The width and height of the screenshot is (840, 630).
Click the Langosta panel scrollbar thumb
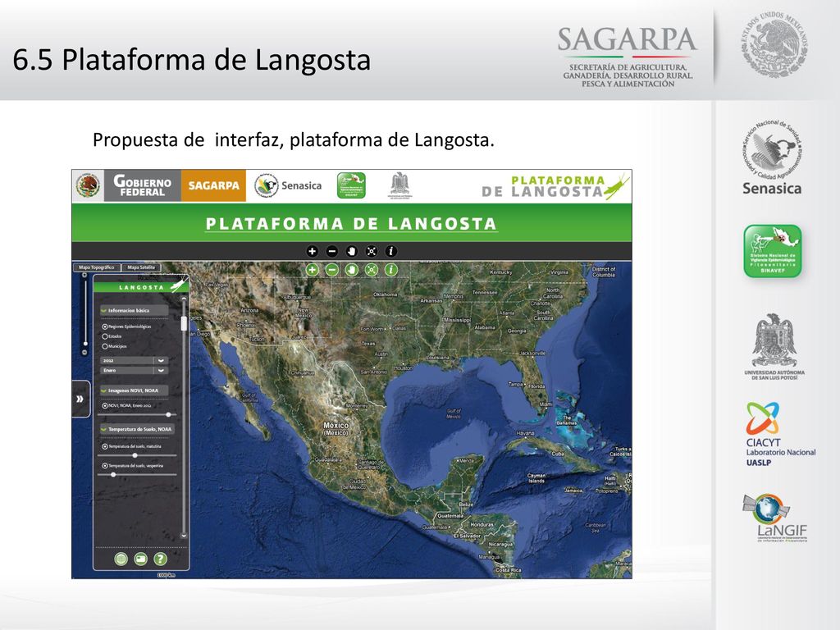184,323
